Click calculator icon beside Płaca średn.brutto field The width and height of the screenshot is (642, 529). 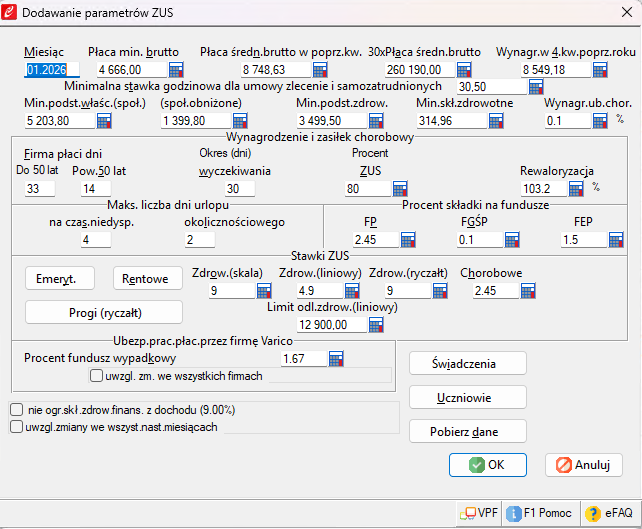320,70
